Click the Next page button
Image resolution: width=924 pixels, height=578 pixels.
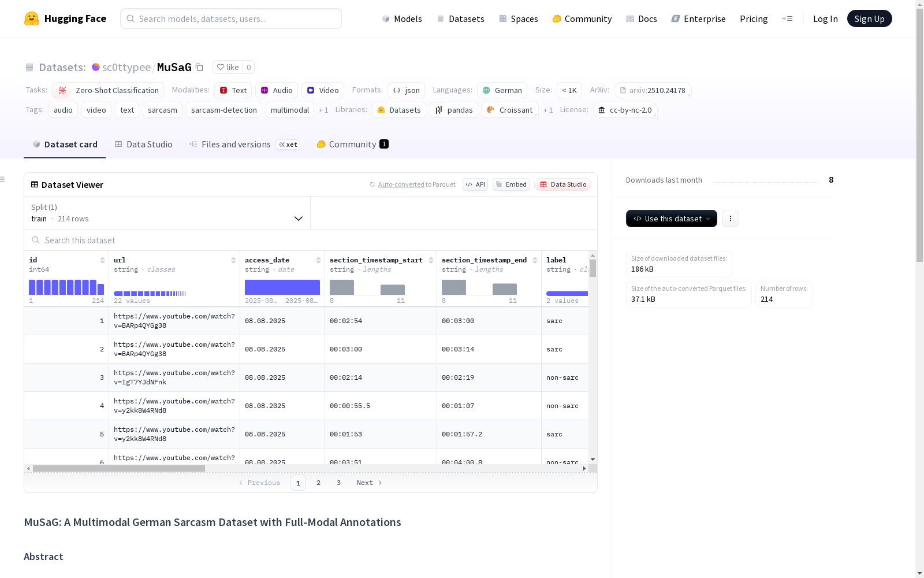[x=370, y=483]
